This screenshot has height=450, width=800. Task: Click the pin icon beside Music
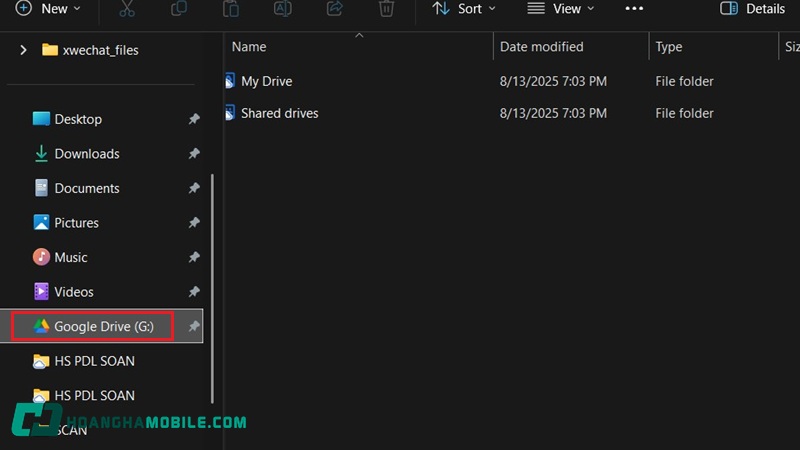(x=194, y=257)
